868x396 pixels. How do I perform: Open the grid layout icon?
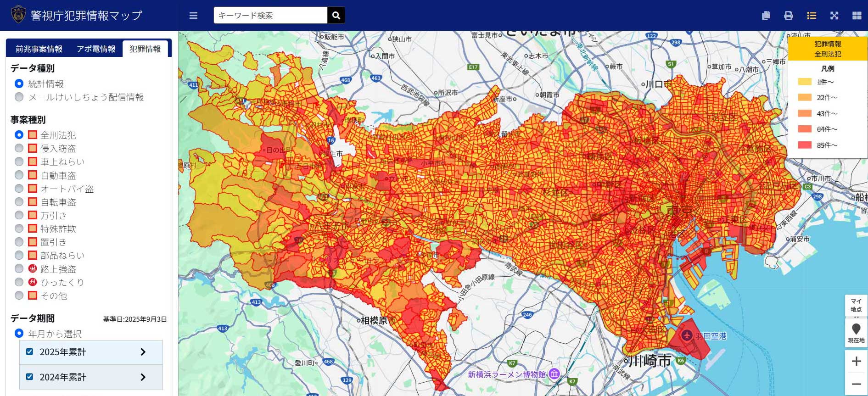tap(857, 16)
